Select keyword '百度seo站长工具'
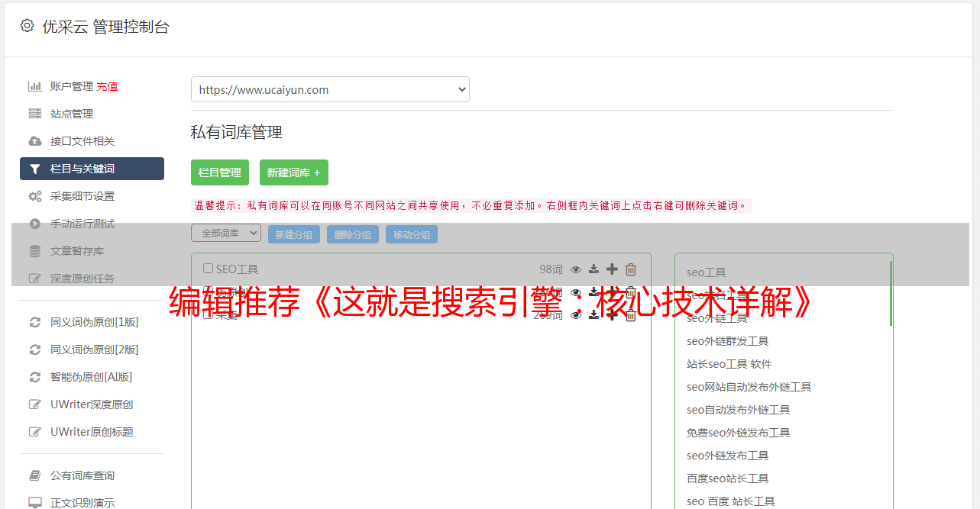 728,478
